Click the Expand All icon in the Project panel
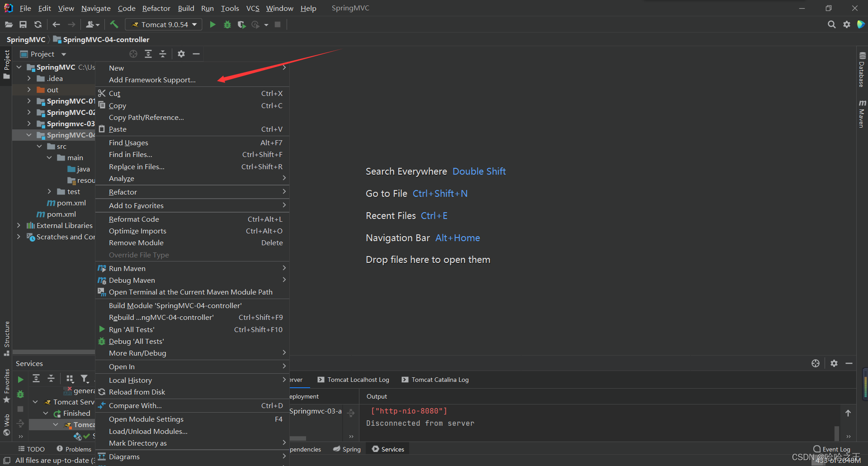 tap(148, 54)
